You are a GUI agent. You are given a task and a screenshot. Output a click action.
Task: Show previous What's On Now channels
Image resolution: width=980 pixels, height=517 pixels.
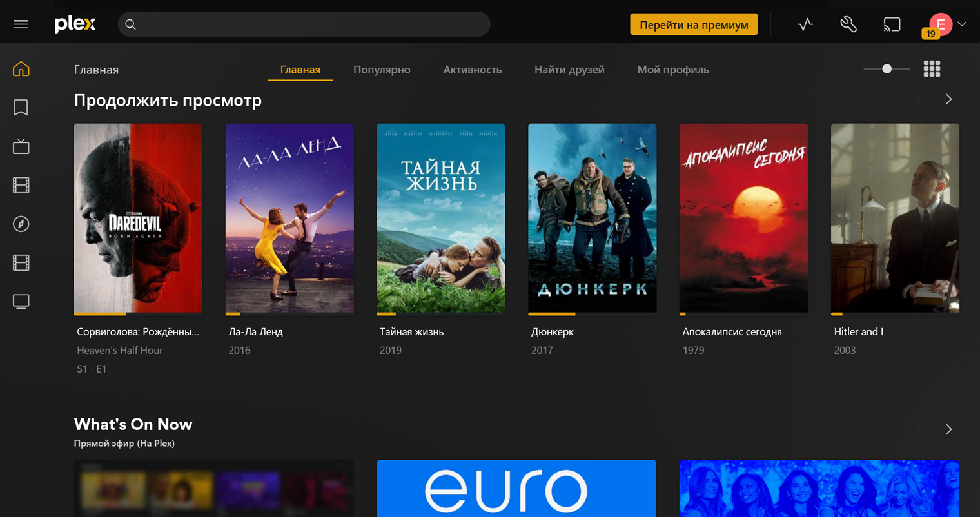[920, 429]
